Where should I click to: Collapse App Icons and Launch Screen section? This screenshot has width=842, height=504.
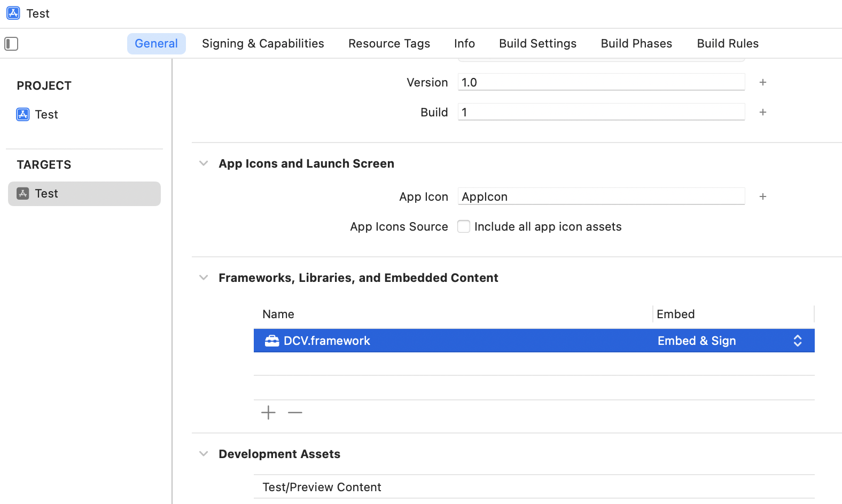204,163
